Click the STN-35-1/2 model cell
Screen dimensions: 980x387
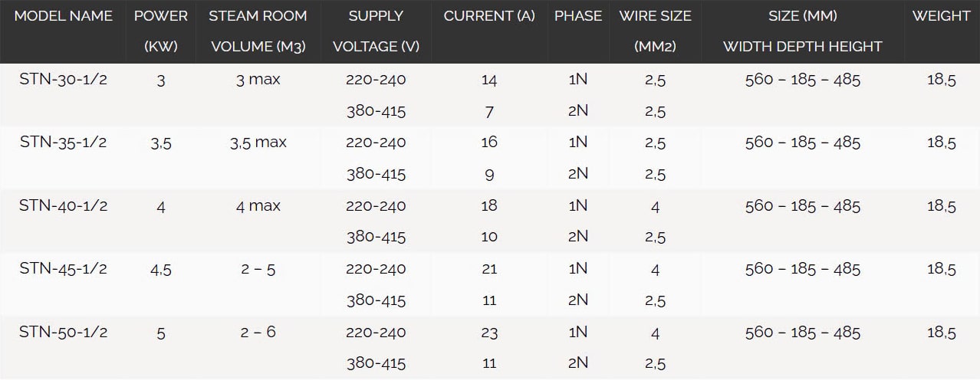pos(64,143)
